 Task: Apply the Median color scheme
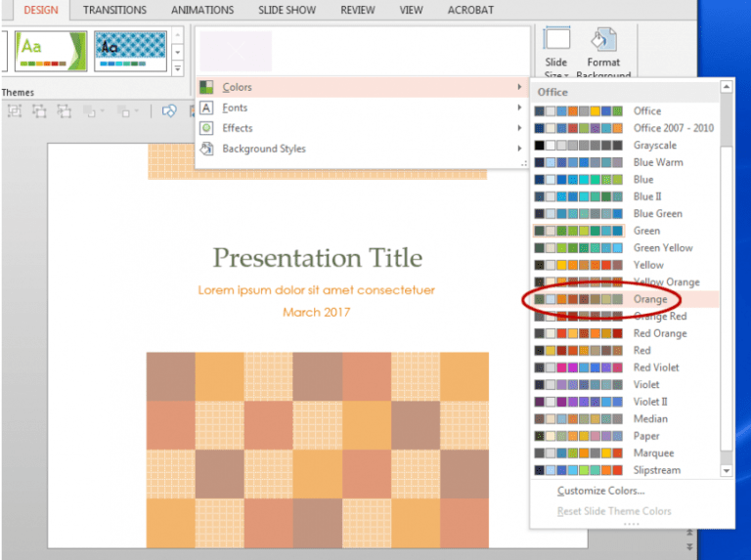[x=626, y=419]
